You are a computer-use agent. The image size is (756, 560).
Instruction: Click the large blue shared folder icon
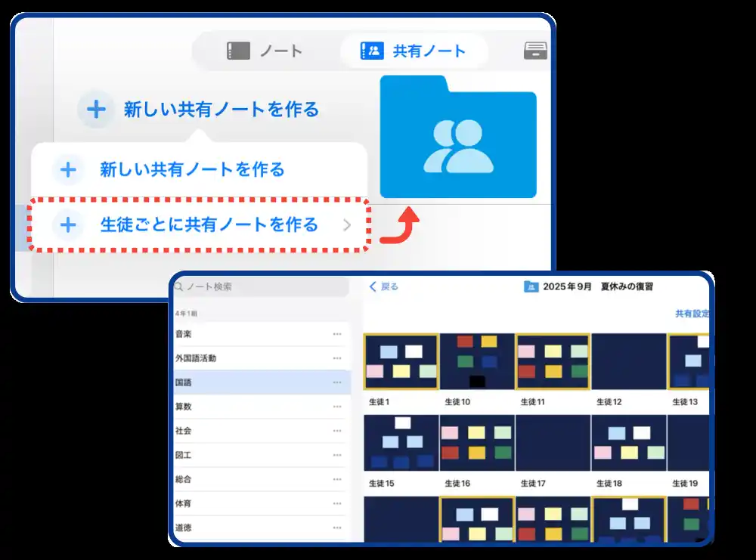[x=458, y=138]
